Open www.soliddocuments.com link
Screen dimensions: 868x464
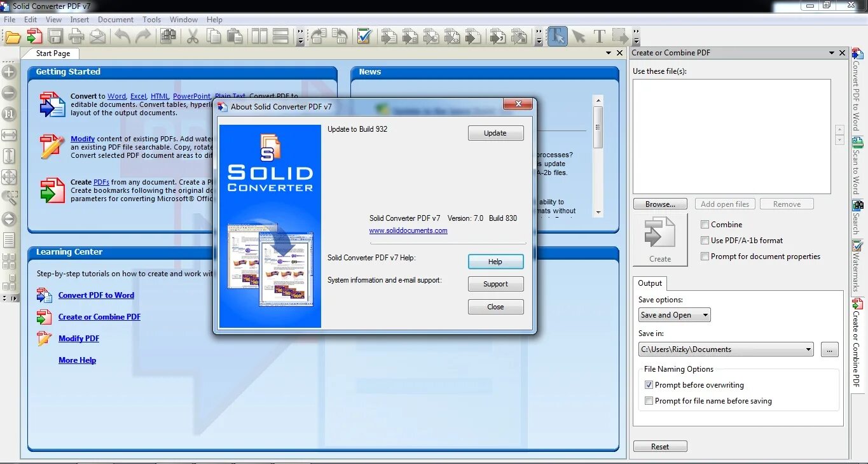408,230
